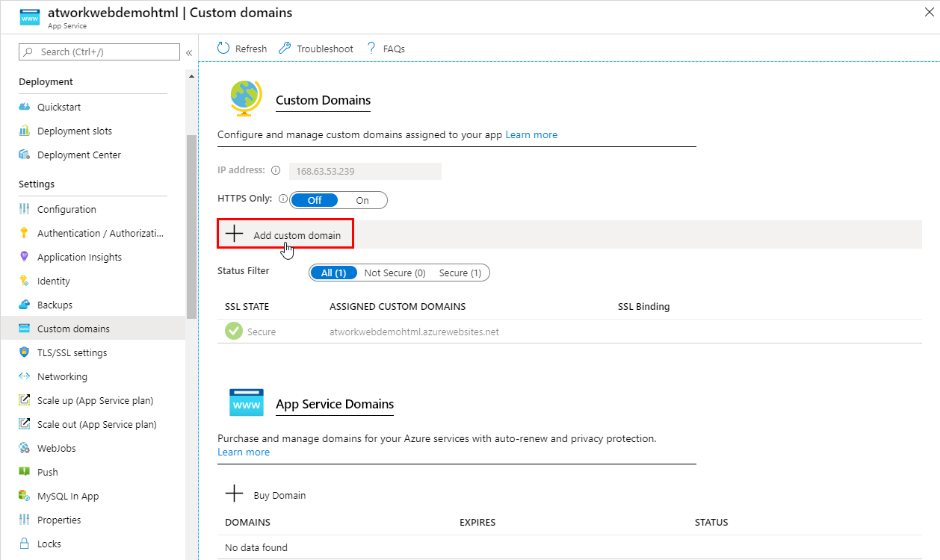Filter status by Secure (1)

pos(460,273)
